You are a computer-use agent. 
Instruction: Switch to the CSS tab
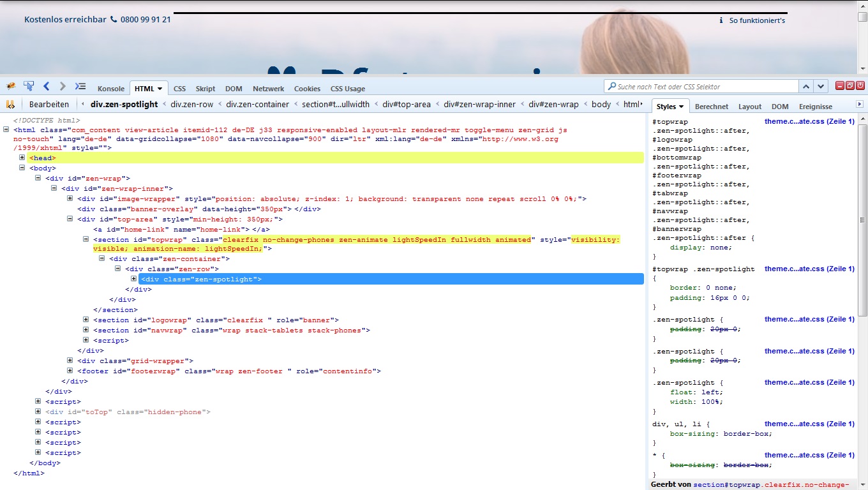click(180, 89)
